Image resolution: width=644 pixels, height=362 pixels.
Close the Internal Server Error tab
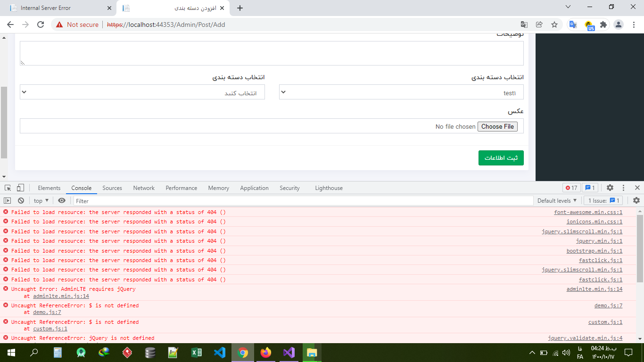pyautogui.click(x=109, y=8)
